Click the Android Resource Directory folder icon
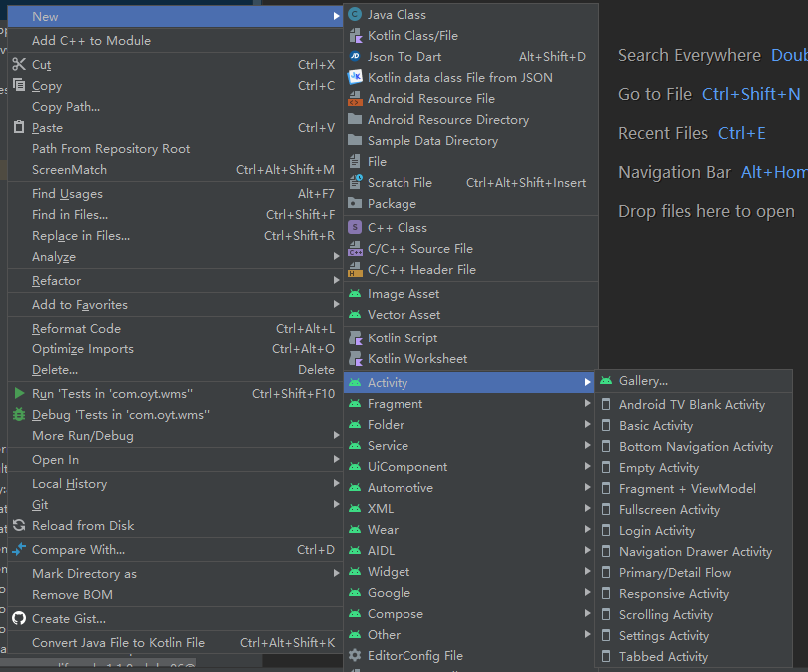Screen dimensions: 808x672 coord(355,120)
